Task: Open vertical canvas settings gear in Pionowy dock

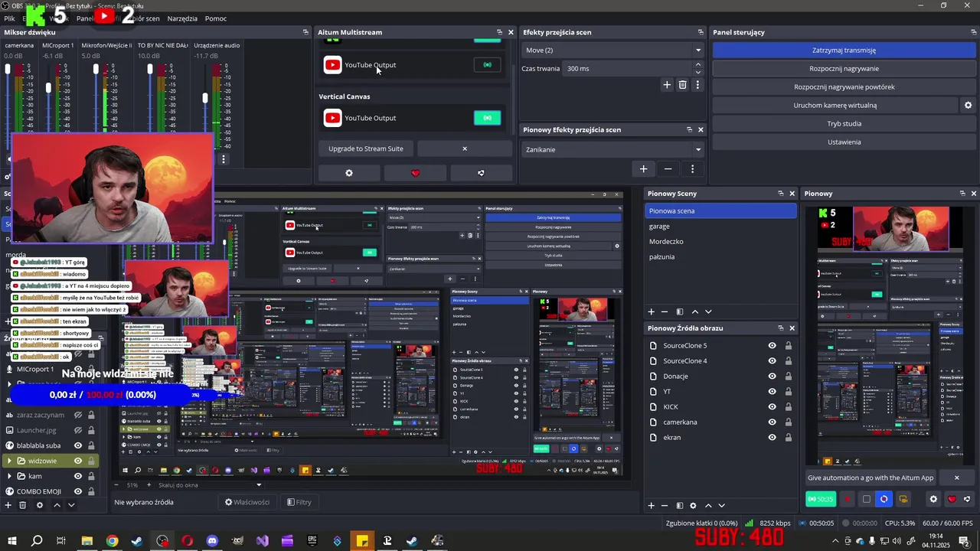Action: tap(933, 500)
